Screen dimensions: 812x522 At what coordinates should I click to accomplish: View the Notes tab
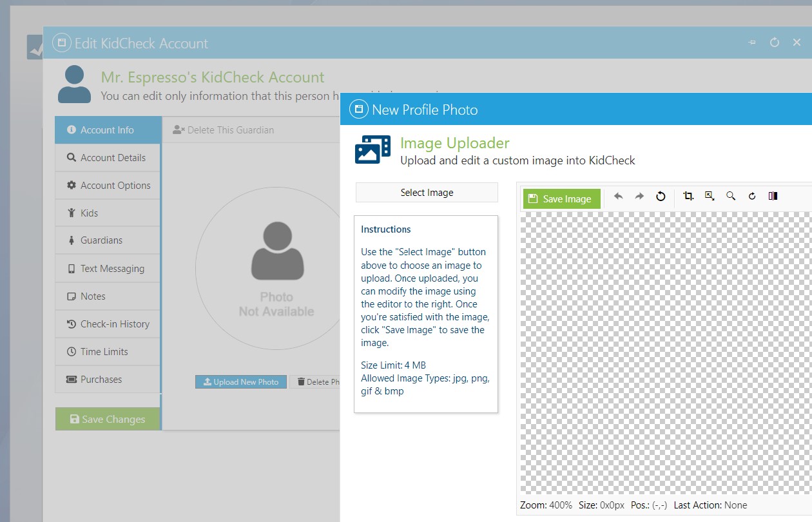[x=108, y=296]
